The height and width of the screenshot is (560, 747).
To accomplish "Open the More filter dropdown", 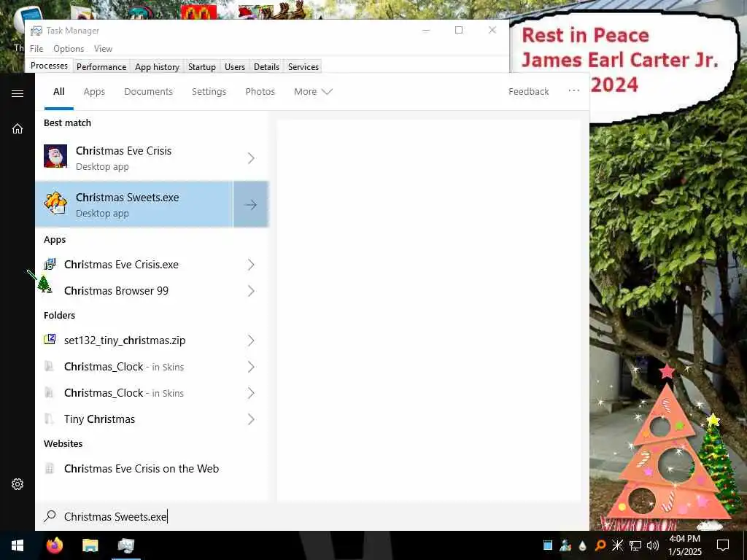I will (x=313, y=91).
